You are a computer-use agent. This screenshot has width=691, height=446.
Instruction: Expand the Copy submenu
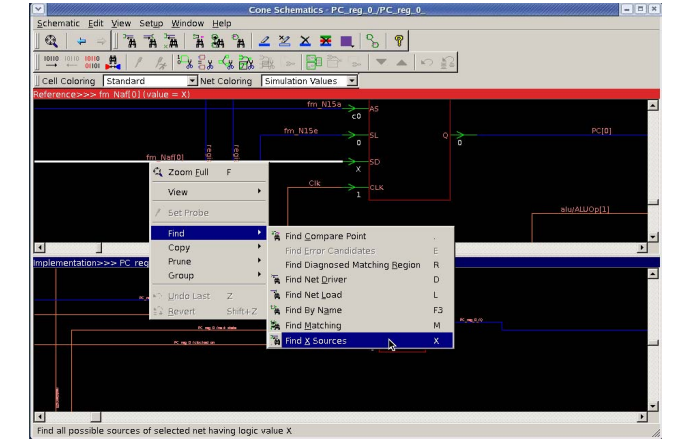pyautogui.click(x=209, y=248)
